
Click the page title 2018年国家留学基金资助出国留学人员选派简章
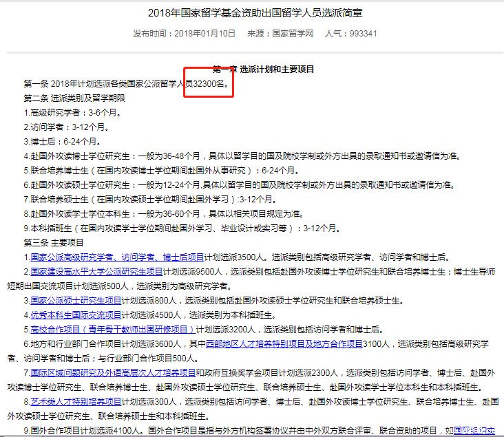click(252, 13)
